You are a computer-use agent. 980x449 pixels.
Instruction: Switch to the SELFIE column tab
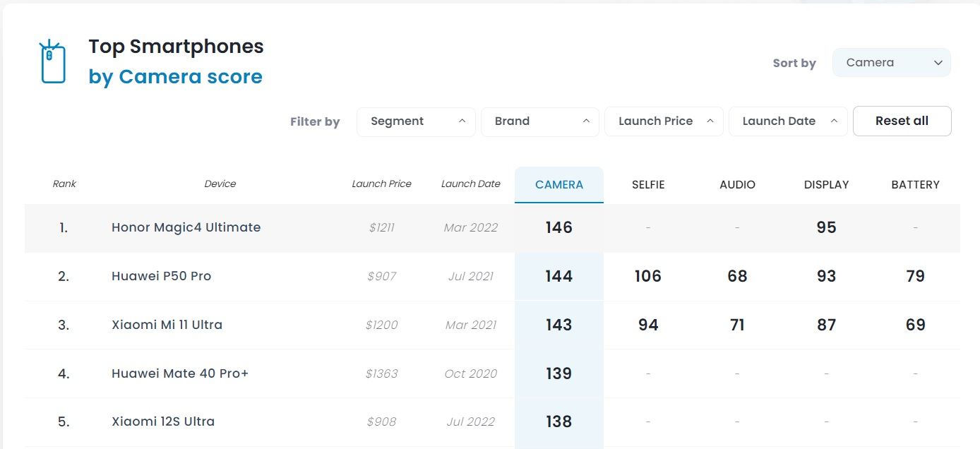[648, 185]
